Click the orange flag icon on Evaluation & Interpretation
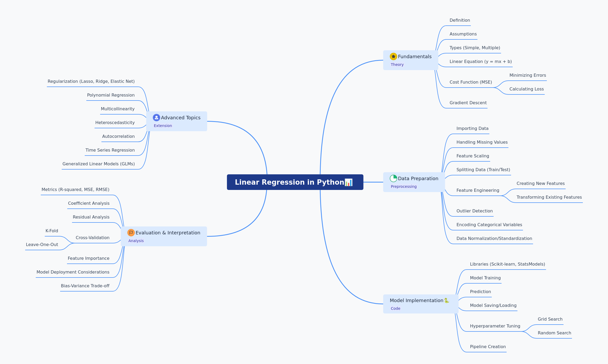Screen dimensions: 608x364 pos(131,233)
